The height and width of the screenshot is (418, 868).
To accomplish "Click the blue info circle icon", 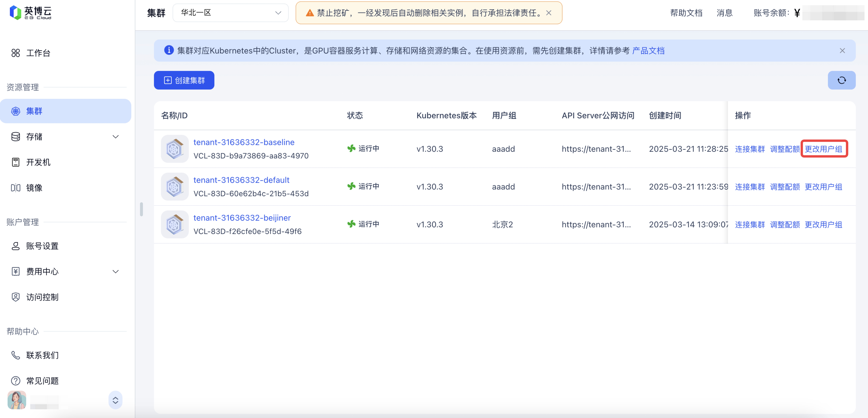I will (x=169, y=50).
